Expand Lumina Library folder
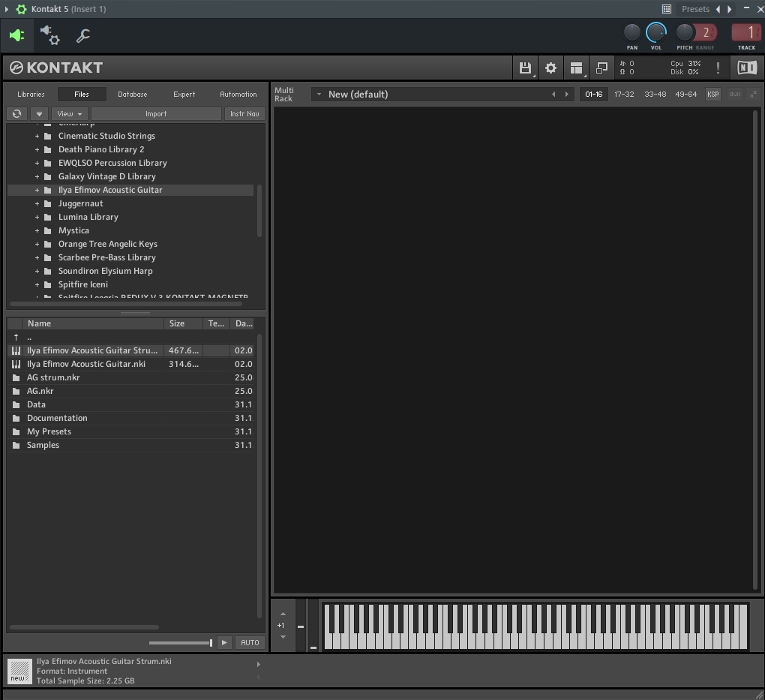 click(37, 218)
